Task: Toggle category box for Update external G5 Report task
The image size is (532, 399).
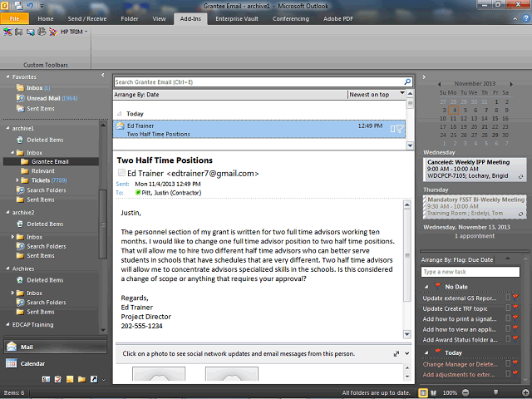Action: pyautogui.click(x=508, y=298)
